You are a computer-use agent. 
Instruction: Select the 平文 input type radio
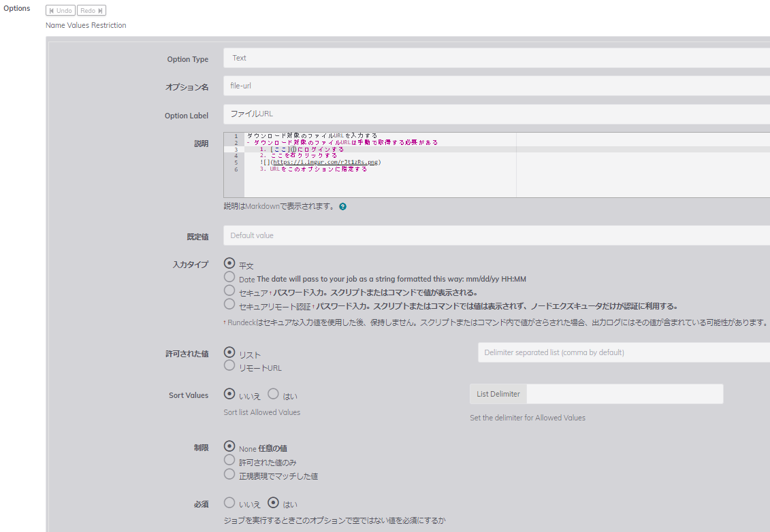(229, 263)
